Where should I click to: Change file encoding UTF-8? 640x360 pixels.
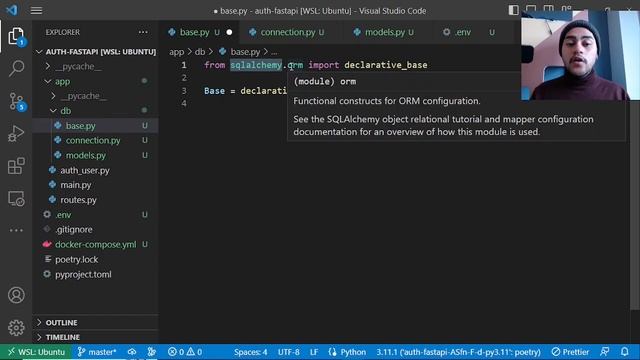point(289,352)
